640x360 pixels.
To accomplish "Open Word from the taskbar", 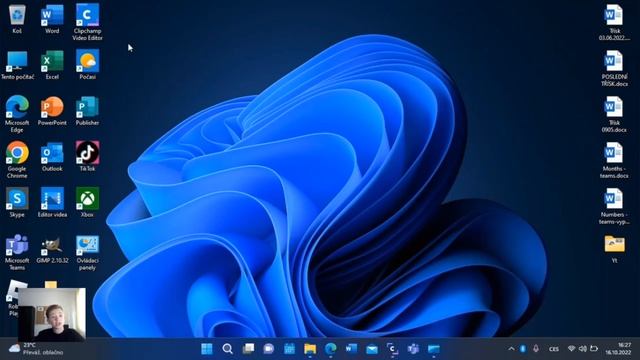I will [351, 349].
